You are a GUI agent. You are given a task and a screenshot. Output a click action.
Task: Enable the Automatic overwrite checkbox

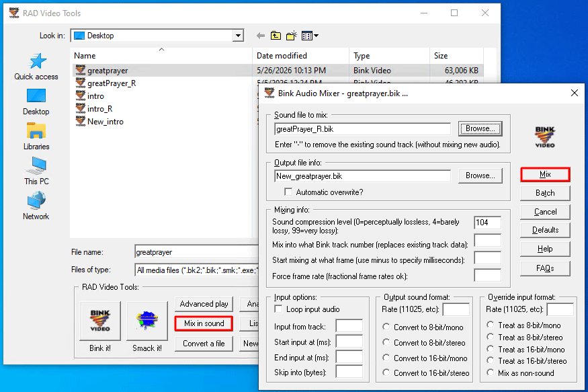point(288,192)
